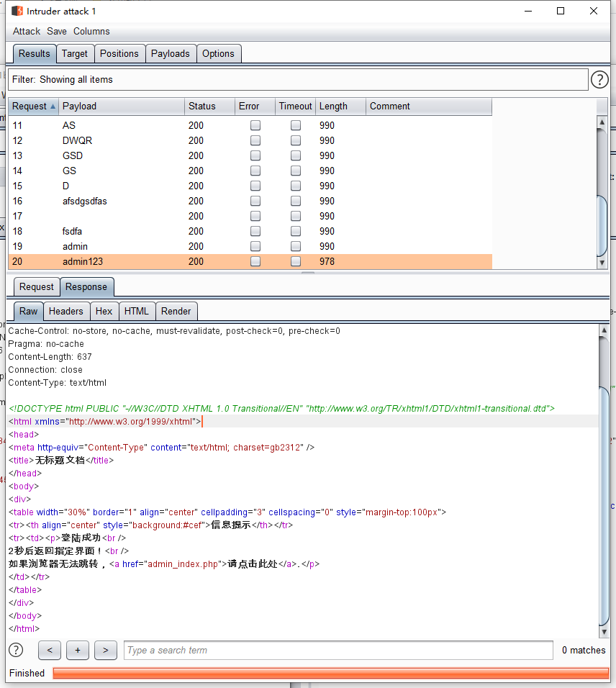This screenshot has width=616, height=688.
Task: Open the filter help question icon
Action: [x=599, y=79]
